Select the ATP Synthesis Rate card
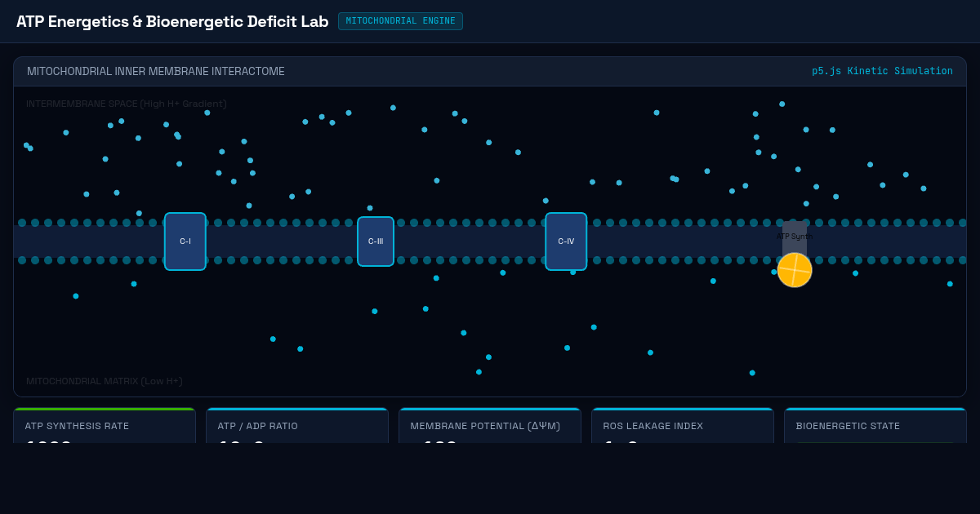Screen dimensions: 980x514 [x=105, y=425]
